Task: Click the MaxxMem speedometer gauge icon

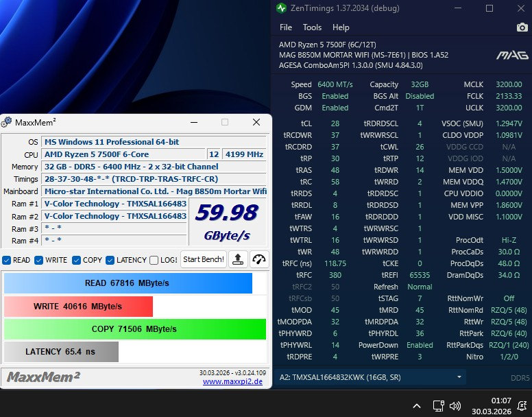Action: click(x=259, y=259)
